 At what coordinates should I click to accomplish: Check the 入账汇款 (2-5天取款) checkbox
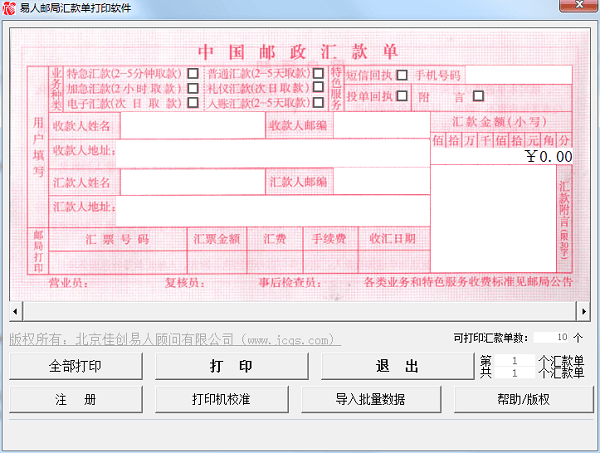(x=318, y=103)
